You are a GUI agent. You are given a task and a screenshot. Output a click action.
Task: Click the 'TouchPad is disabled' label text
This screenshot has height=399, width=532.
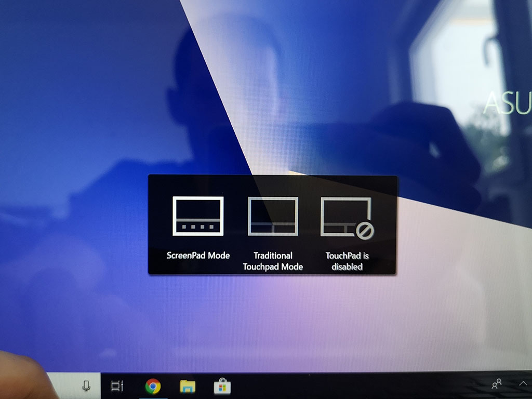tap(347, 261)
